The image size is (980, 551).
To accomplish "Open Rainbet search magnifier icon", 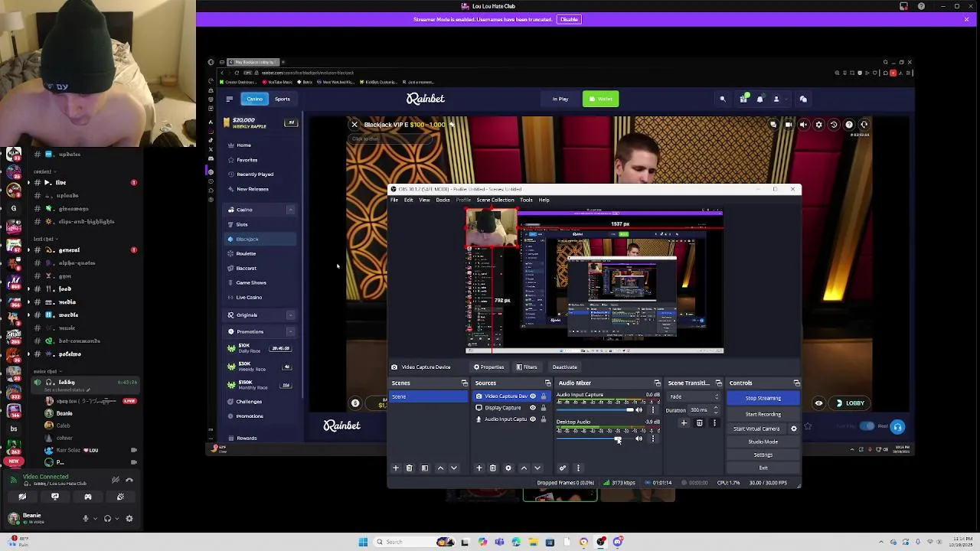I will [x=722, y=99].
